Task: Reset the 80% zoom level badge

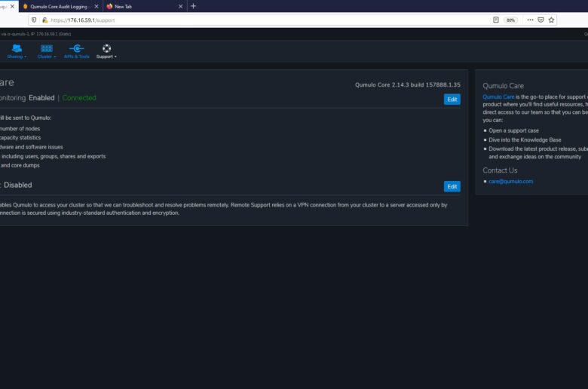Action: pyautogui.click(x=510, y=20)
